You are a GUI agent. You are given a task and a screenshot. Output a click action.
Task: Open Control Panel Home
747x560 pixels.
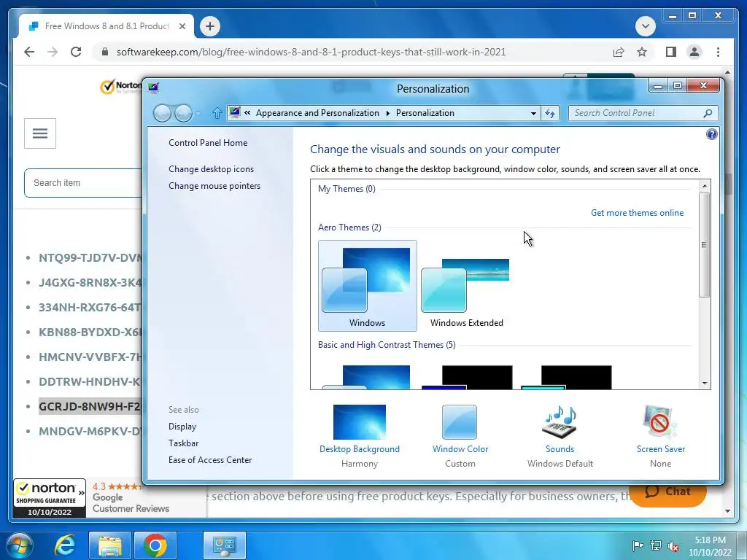click(x=208, y=143)
